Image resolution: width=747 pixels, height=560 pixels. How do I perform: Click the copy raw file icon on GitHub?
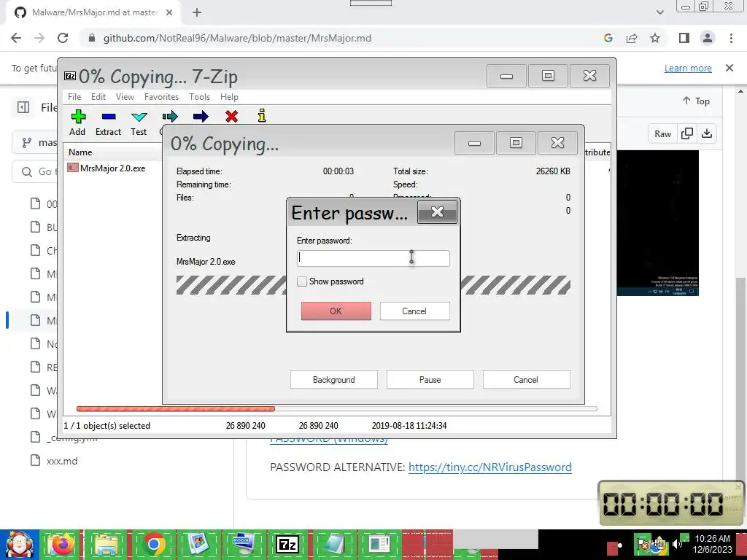point(687,134)
